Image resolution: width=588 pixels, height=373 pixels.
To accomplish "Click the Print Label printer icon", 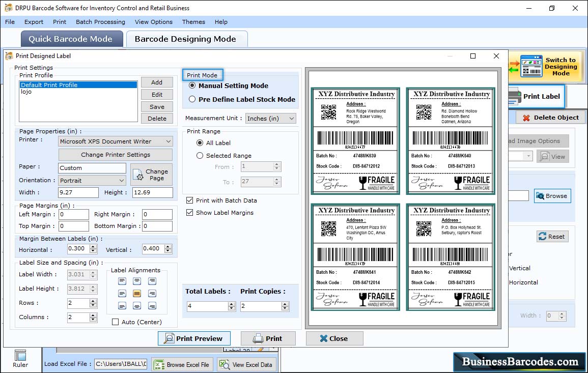I will coord(515,96).
